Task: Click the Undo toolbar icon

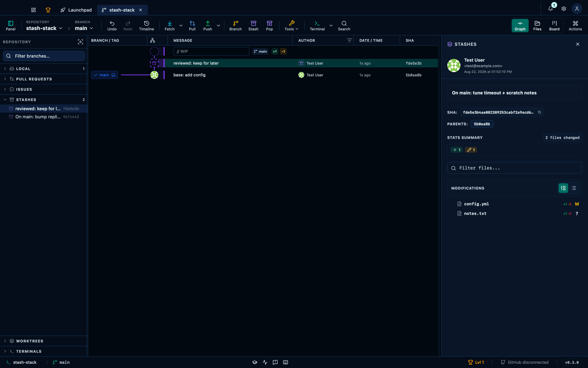Action: [x=112, y=26]
